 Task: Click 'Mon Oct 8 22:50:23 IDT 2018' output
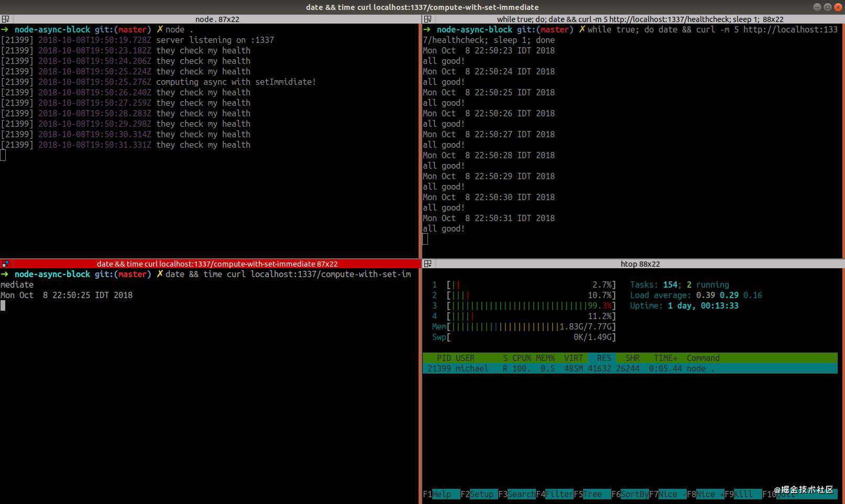click(x=489, y=51)
